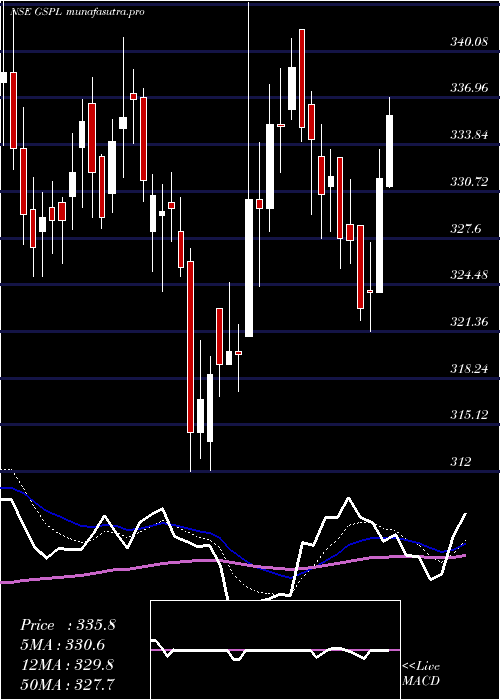
Task: Click the 'NSE GSPL munafasutra.pro' chart title
Action: pos(77,12)
